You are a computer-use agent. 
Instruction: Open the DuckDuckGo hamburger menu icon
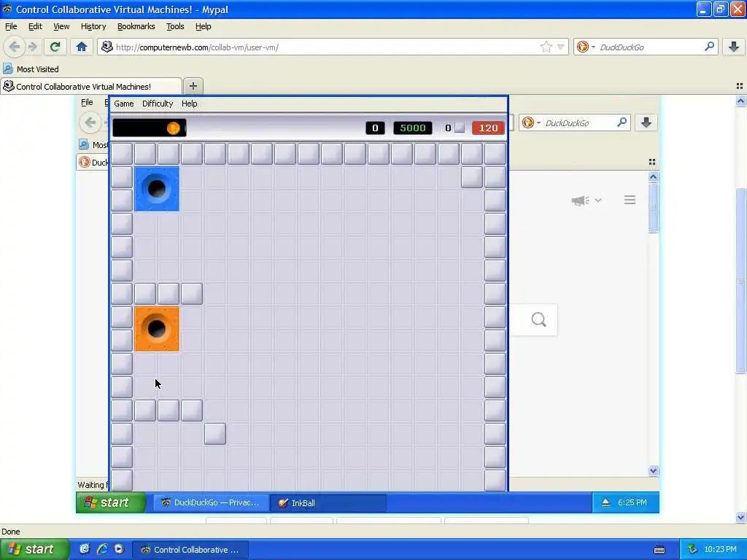point(630,200)
